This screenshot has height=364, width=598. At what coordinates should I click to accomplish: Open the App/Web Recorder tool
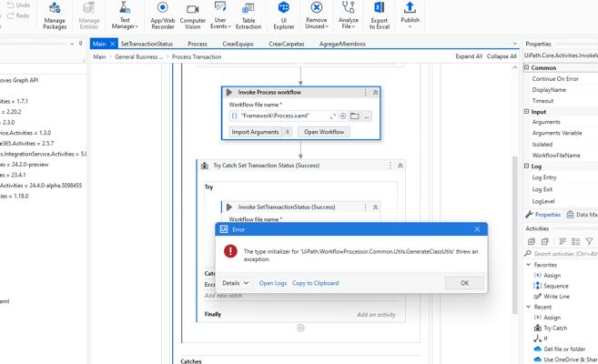(163, 15)
